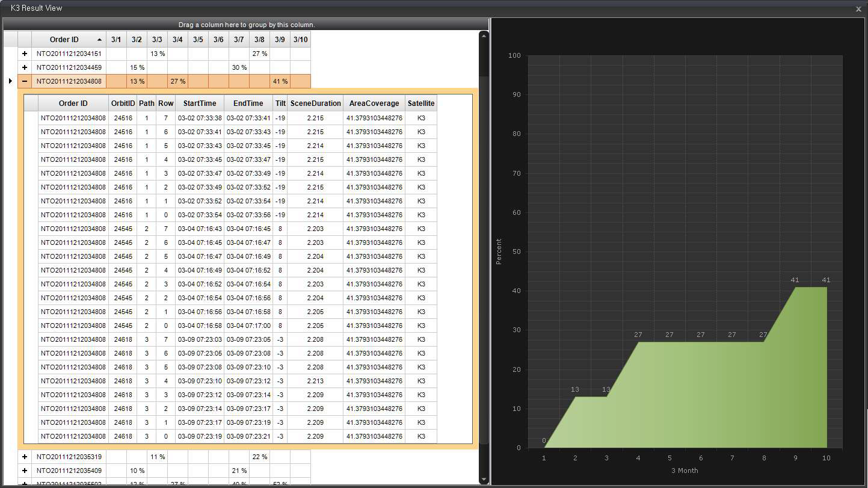The width and height of the screenshot is (868, 488).
Task: Sort detail table by StartTime header
Action: (200, 103)
